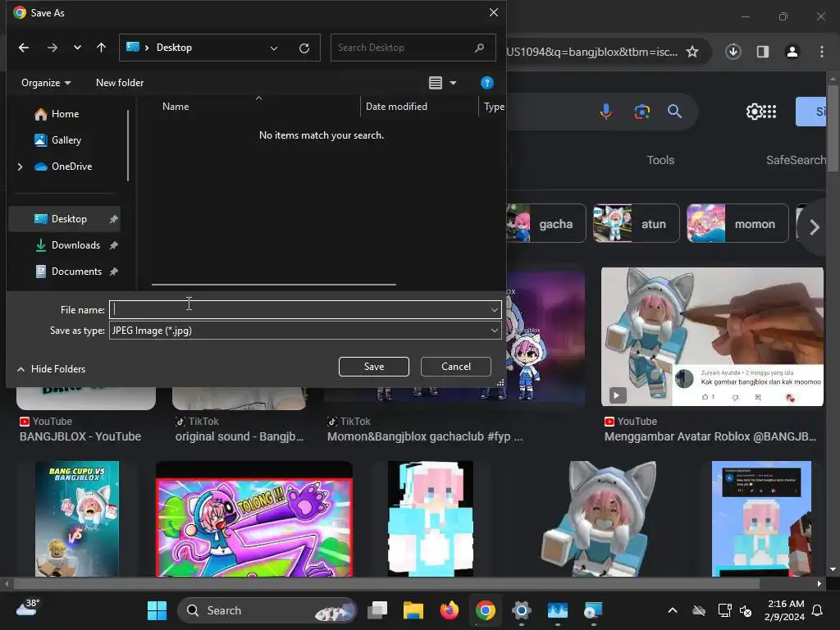Start voice search with microphone icon
This screenshot has height=630, width=840.
pos(606,112)
